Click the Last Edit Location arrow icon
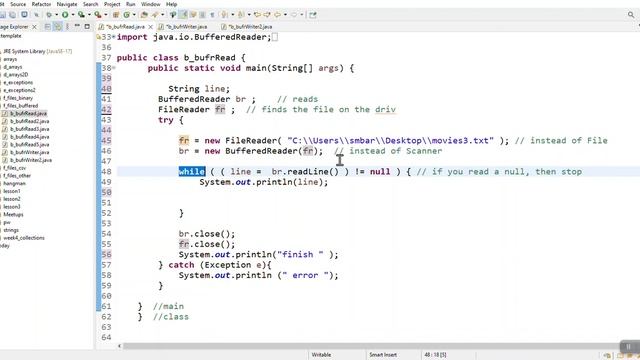 click(x=257, y=15)
